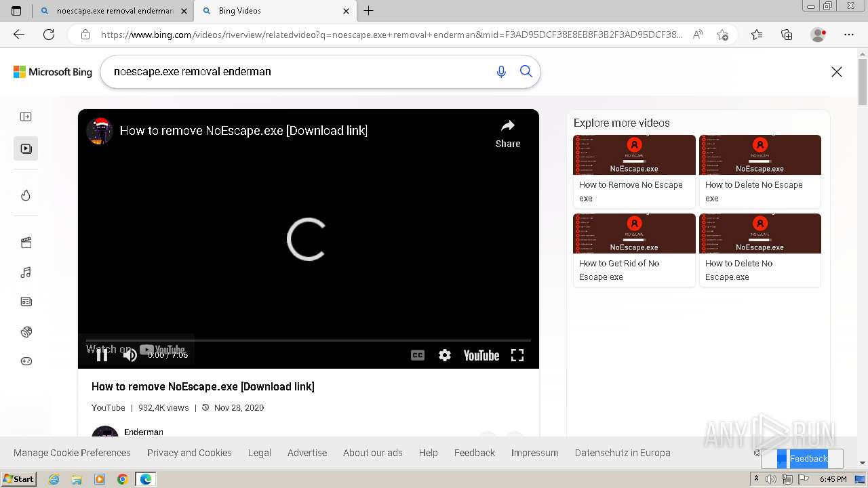This screenshot has height=488, width=868.
Task: Click the Bing search box text
Action: click(193, 71)
